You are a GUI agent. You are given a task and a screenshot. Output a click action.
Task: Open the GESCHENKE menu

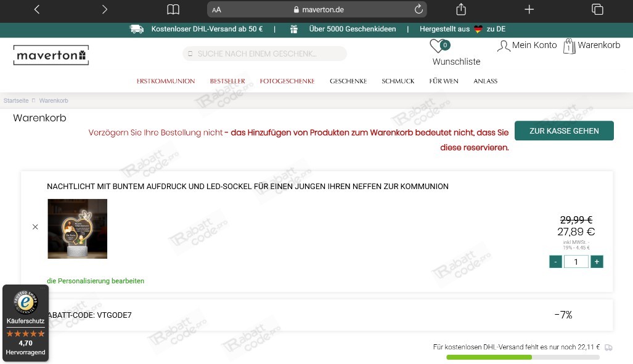pos(348,81)
